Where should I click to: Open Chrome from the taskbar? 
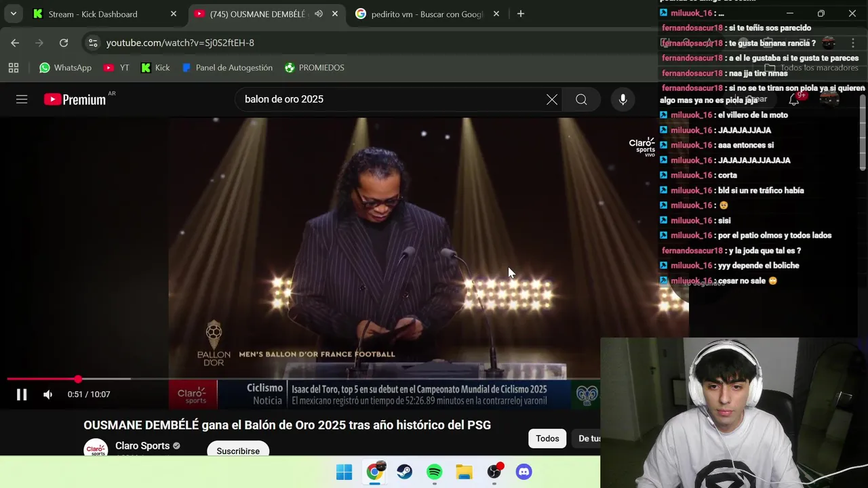tap(374, 472)
